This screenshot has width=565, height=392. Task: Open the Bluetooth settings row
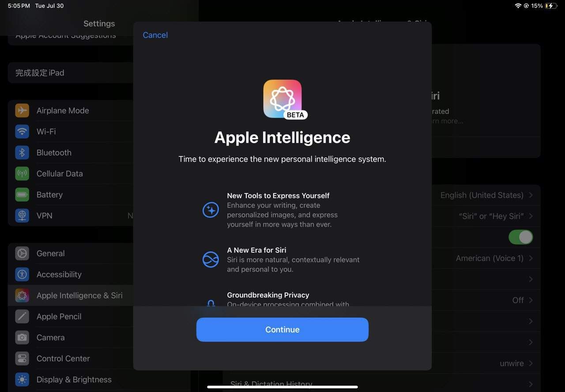click(x=71, y=153)
